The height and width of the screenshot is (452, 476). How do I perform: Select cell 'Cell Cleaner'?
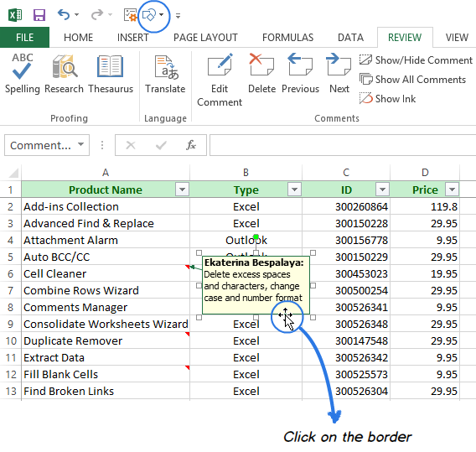point(106,273)
